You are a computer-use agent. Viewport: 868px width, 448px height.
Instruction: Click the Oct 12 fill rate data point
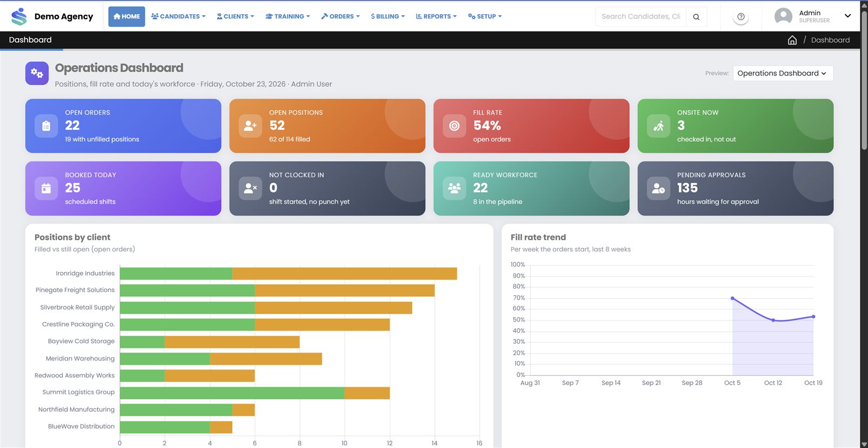(773, 320)
